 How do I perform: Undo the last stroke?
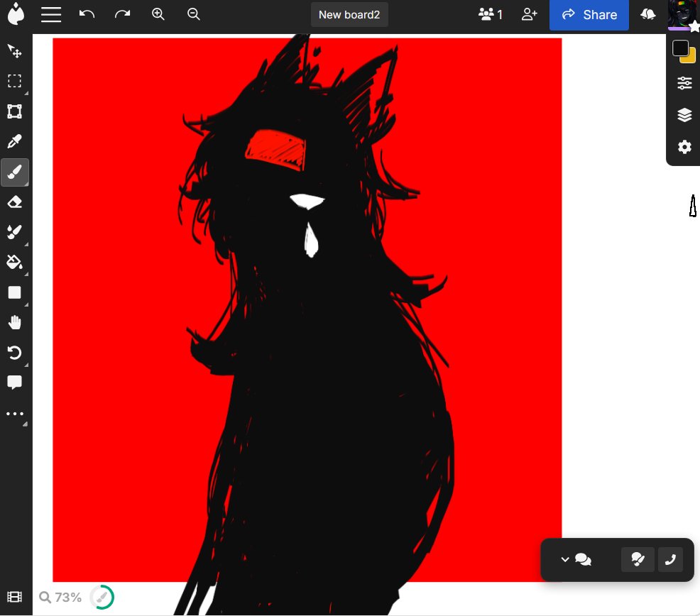tap(87, 14)
